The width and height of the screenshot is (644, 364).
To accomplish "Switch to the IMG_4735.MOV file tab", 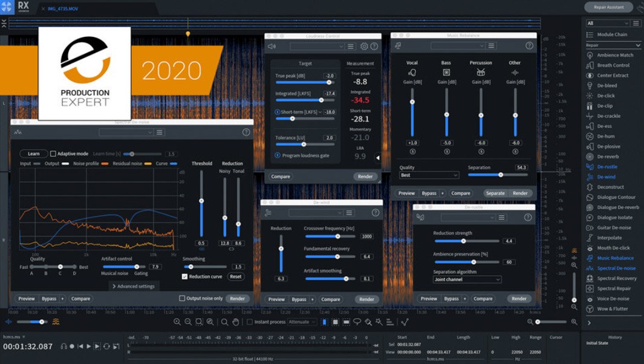I will coord(63,8).
